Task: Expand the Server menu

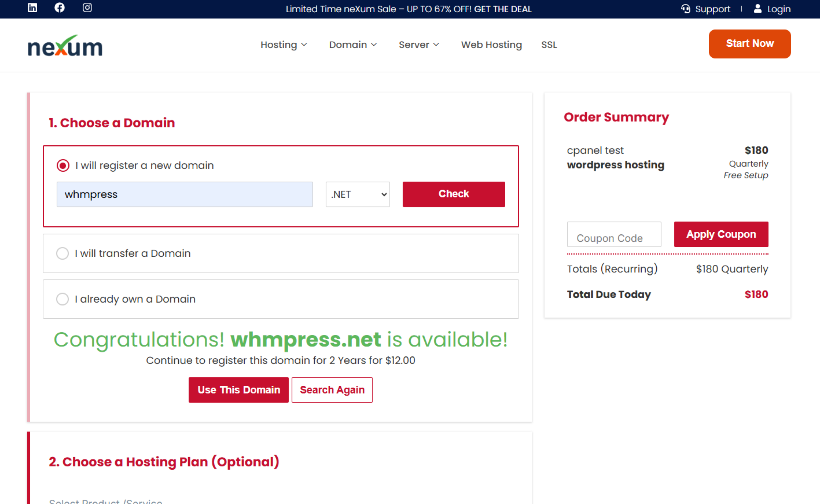Action: 419,45
